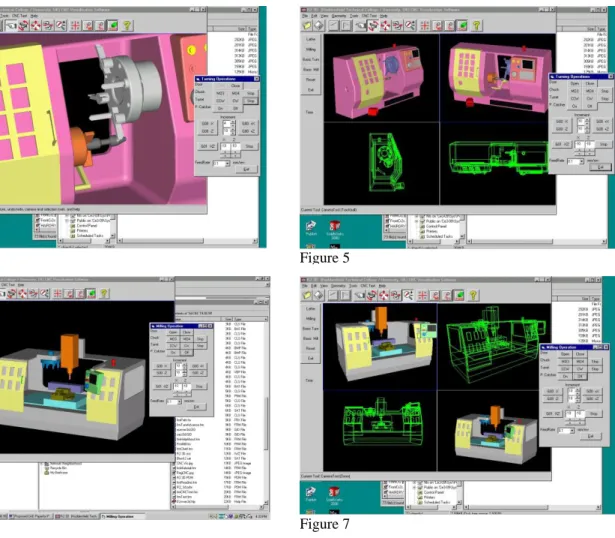This screenshot has height=538, width=615.
Task: Click the red crosshair icon in the lathe close-up window toolbar
Action: point(75,25)
